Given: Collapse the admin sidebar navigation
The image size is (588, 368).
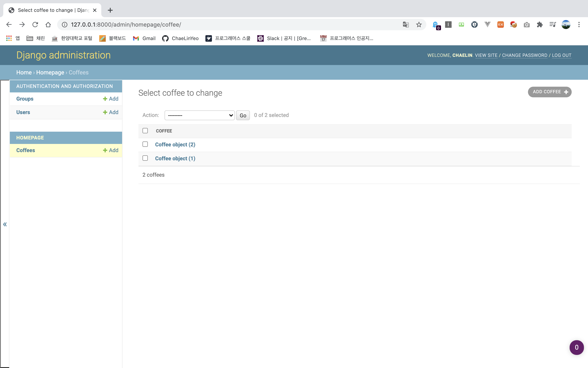Looking at the screenshot, I should (x=5, y=224).
